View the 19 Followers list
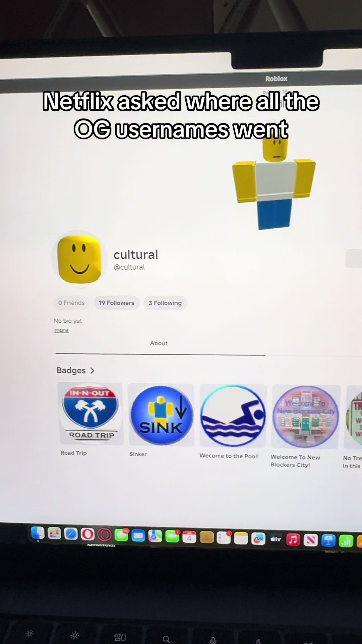 coord(116,303)
